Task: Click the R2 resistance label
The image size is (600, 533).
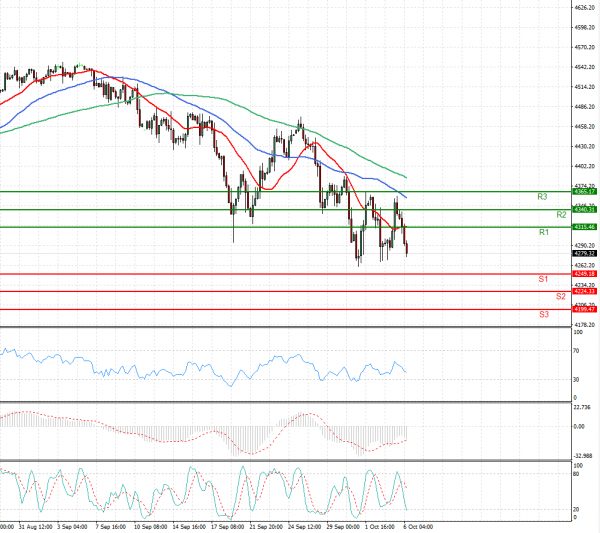Action: [x=561, y=215]
